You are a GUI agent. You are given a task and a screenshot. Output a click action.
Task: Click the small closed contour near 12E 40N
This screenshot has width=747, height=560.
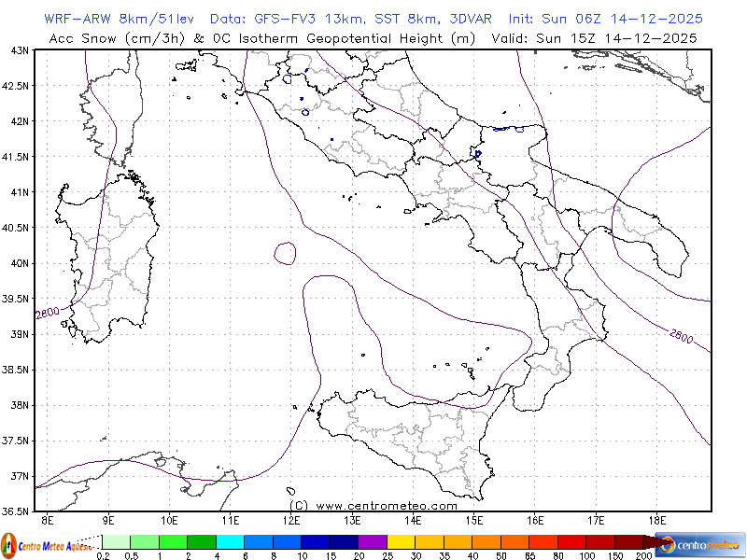pyautogui.click(x=285, y=252)
